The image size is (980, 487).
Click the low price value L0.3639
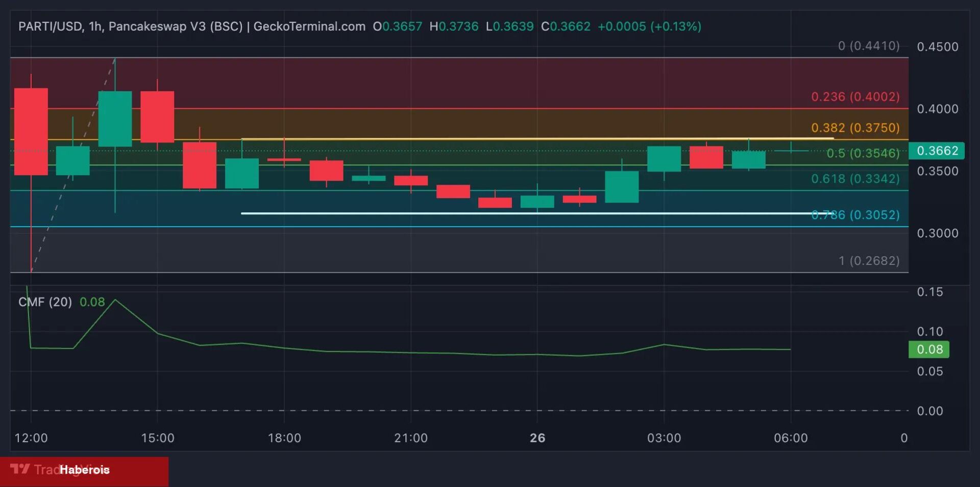coord(509,26)
